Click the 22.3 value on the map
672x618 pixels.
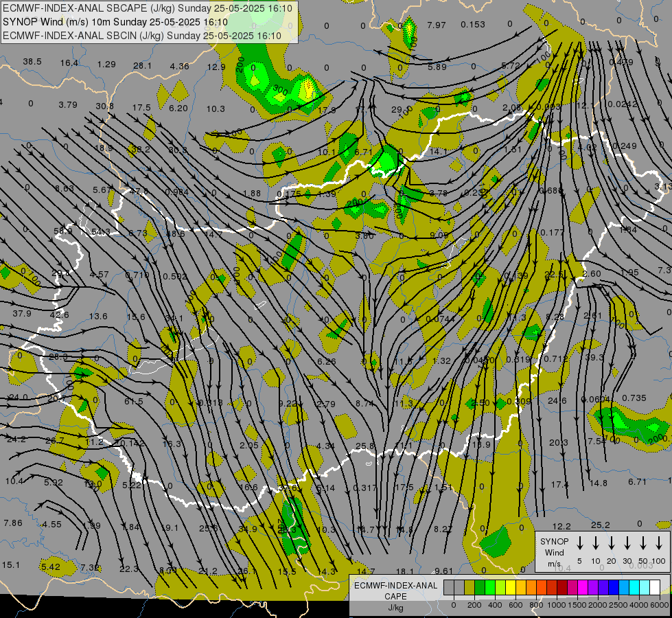point(128,569)
